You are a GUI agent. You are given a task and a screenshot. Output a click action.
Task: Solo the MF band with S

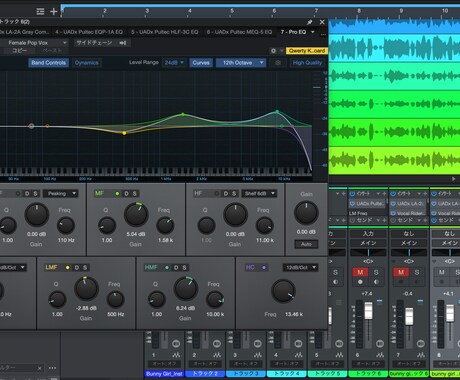point(135,193)
